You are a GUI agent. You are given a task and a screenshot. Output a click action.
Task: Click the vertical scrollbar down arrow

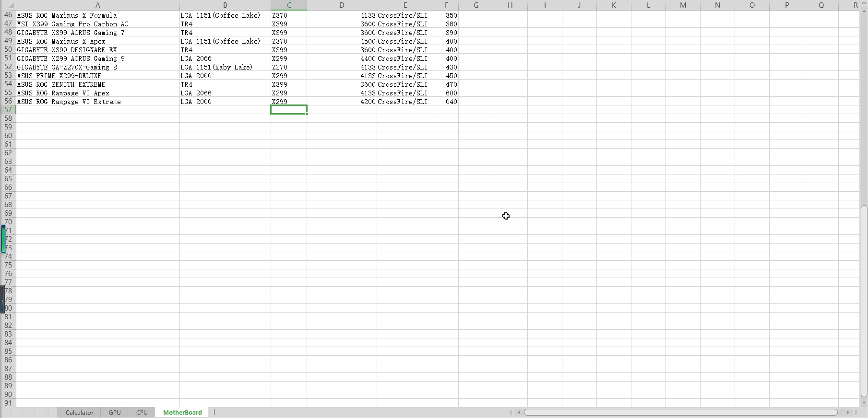pyautogui.click(x=864, y=403)
